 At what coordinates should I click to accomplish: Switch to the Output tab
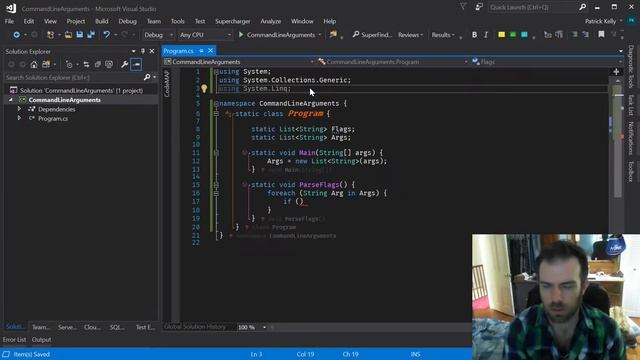tap(41, 340)
